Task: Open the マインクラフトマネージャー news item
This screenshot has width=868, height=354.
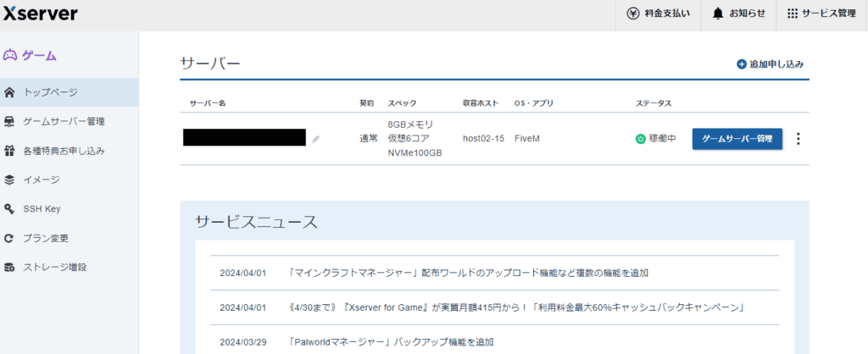Action: (469, 273)
